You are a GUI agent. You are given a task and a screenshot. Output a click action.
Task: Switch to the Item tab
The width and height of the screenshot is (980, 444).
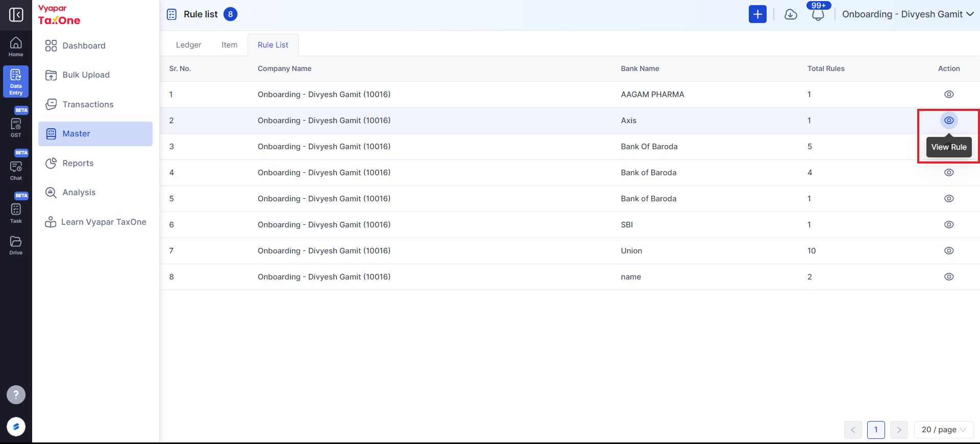pos(229,45)
